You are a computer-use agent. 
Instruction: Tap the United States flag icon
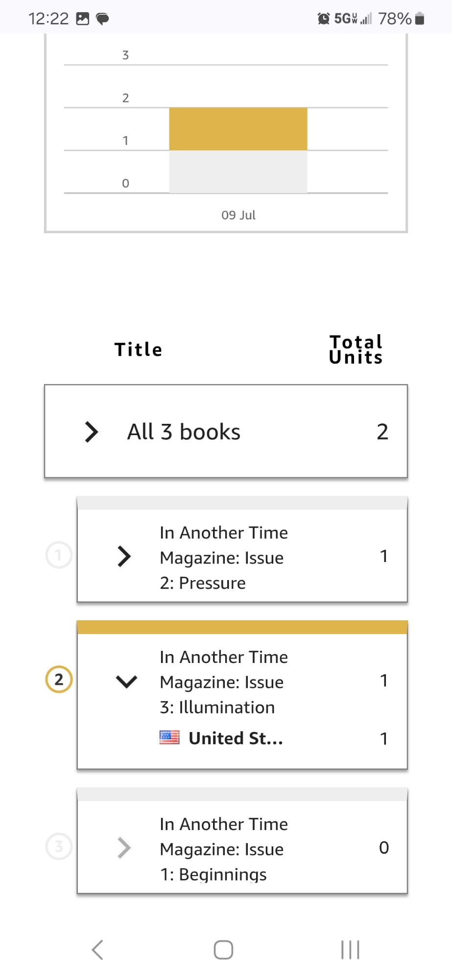coord(169,737)
